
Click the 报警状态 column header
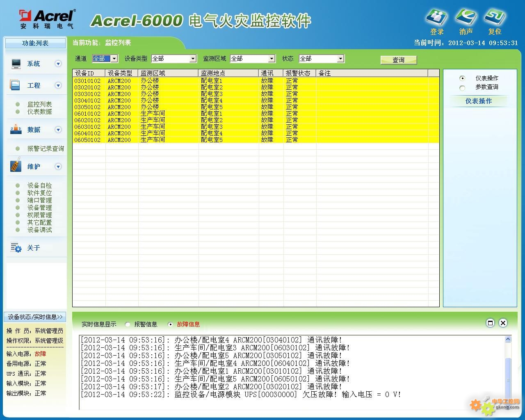300,73
